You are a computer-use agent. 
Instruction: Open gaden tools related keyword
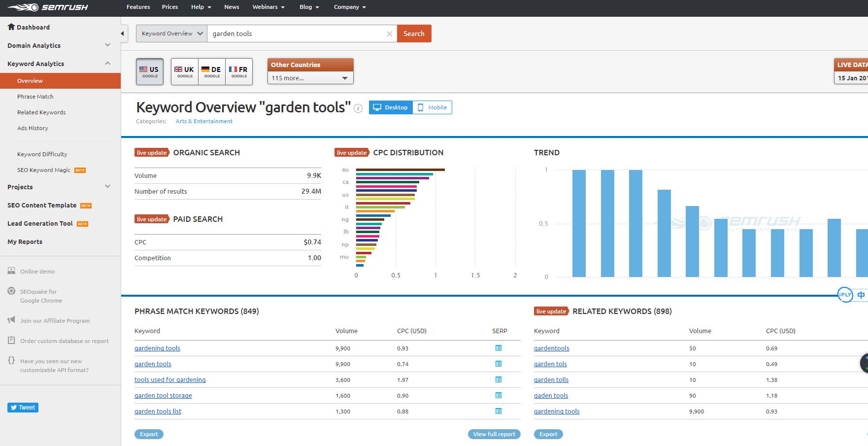point(551,396)
